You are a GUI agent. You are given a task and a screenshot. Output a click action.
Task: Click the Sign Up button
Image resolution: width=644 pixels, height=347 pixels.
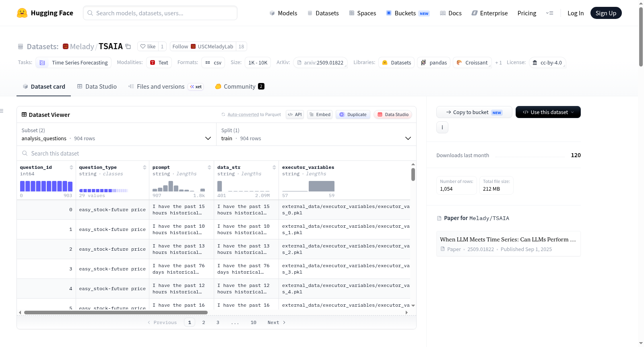[x=606, y=13]
